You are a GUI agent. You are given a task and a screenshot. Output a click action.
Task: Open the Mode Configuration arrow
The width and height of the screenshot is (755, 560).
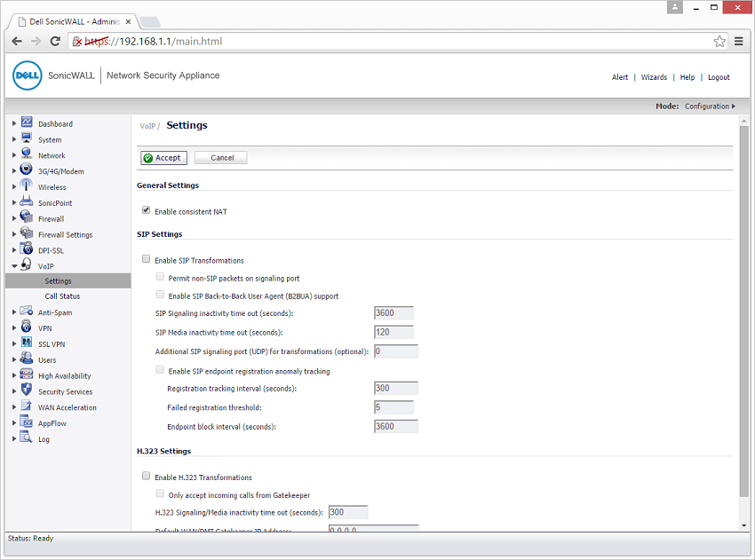734,106
